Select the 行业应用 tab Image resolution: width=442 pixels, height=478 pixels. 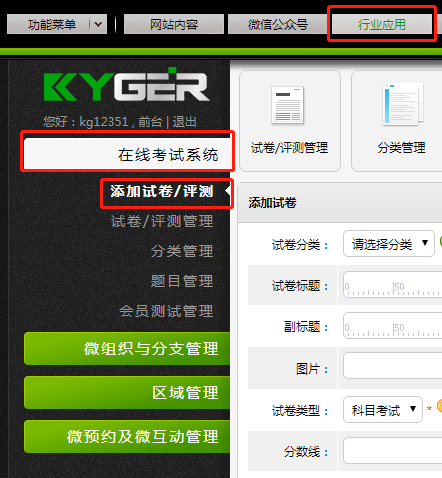pos(382,24)
